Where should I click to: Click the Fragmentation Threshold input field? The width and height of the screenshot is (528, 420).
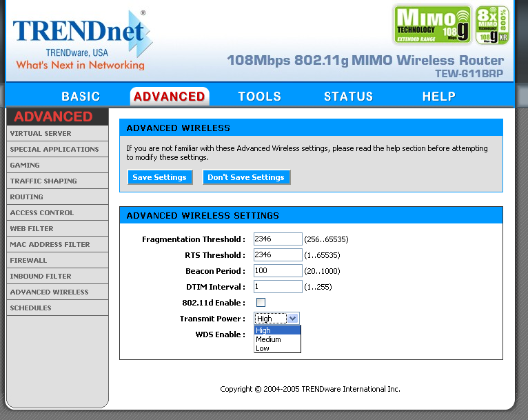278,239
